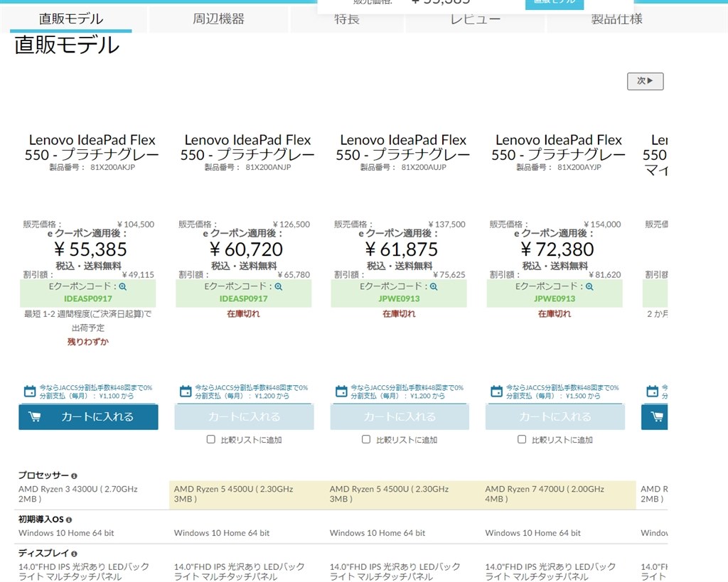Click product number 81X200ANJP
The width and height of the screenshot is (728, 582).
tap(268, 167)
